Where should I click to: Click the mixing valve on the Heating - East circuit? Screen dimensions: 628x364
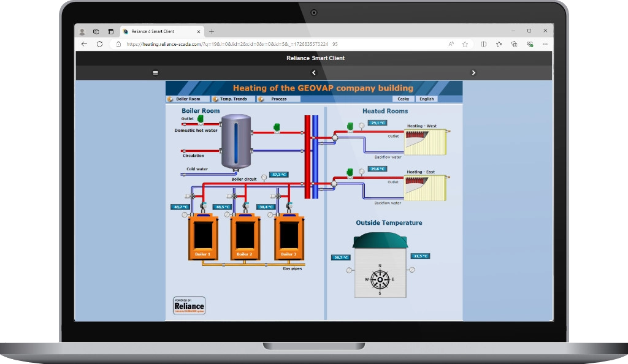(334, 184)
